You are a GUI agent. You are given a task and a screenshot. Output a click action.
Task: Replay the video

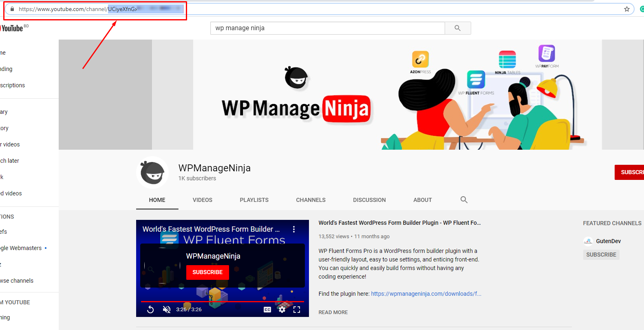[150, 310]
